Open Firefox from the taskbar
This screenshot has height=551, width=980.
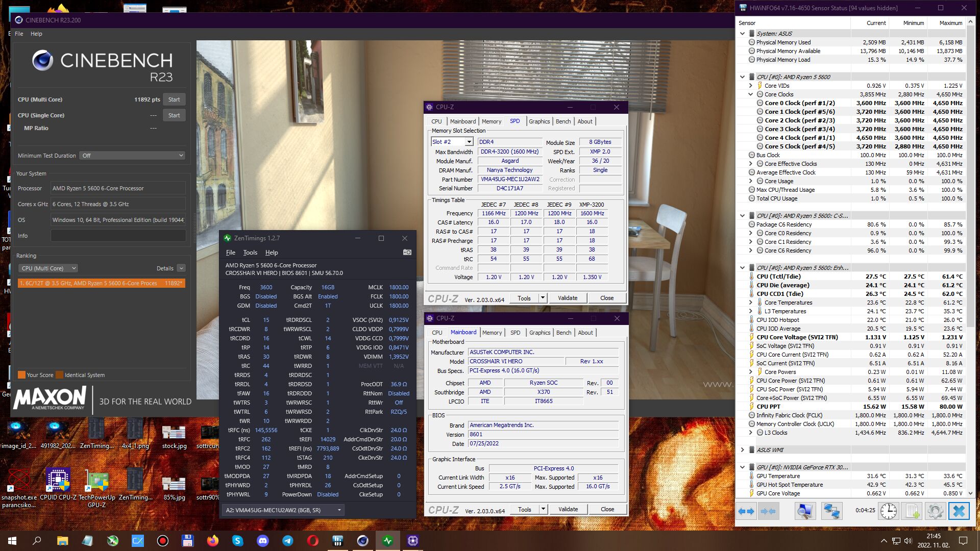point(213,540)
